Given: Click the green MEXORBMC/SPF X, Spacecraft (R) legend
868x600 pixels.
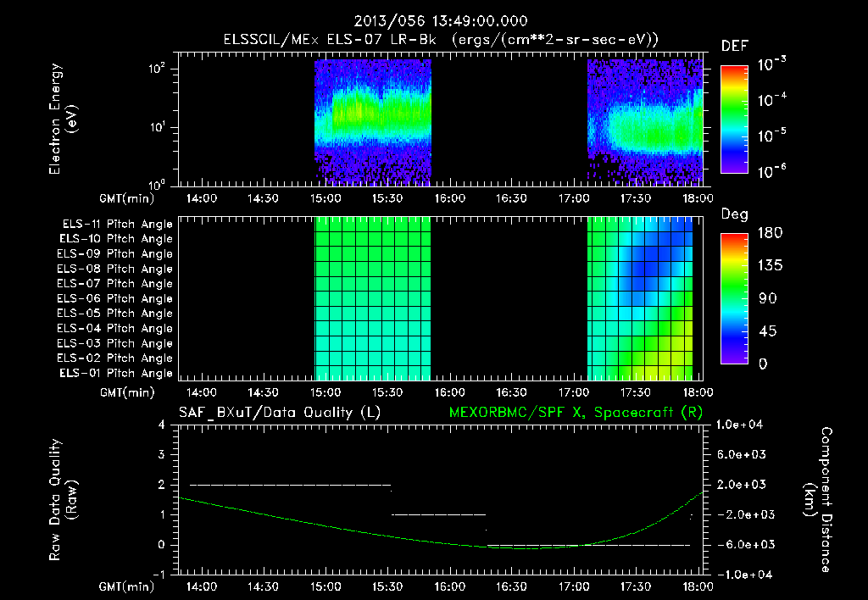Looking at the screenshot, I should [576, 413].
